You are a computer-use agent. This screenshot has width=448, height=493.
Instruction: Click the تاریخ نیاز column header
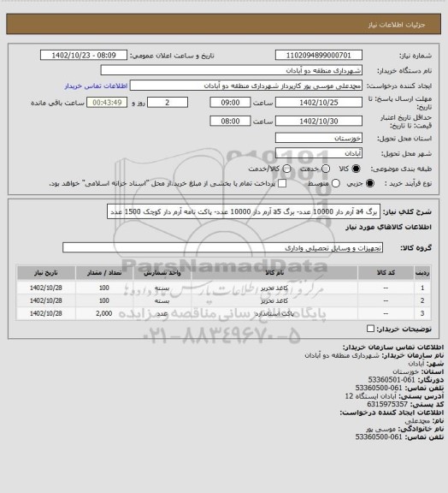[x=46, y=272]
